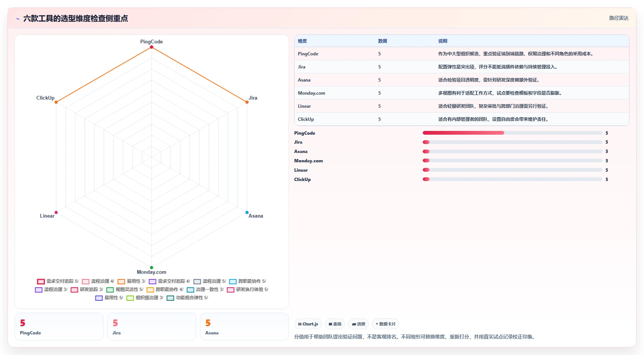Hide the 组织级治理 3/ legend series
The width and height of the screenshot is (644, 355).
click(x=145, y=298)
